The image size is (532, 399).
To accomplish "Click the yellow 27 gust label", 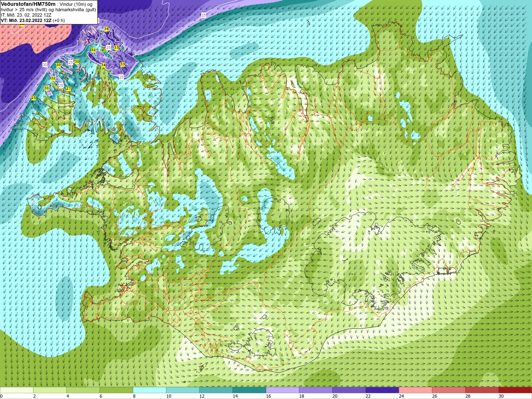I will point(69,89).
